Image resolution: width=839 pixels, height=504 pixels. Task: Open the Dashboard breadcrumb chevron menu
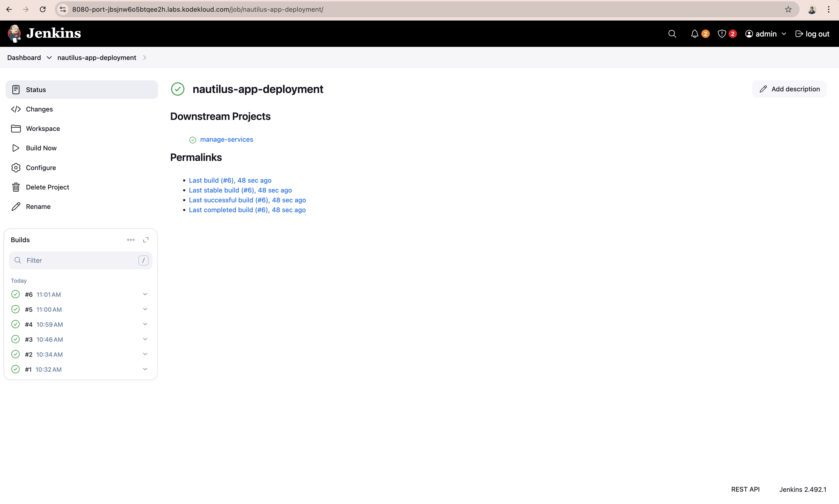tap(49, 58)
